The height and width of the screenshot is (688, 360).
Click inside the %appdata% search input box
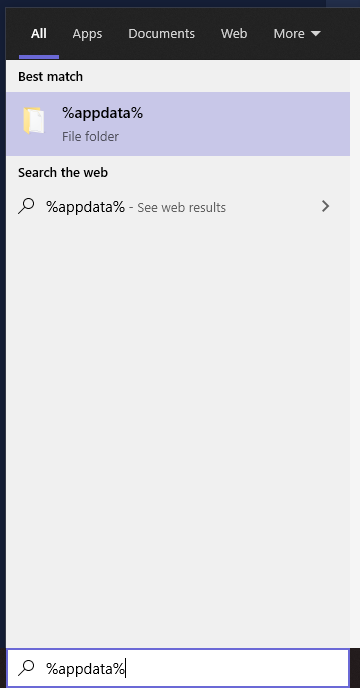pyautogui.click(x=178, y=668)
